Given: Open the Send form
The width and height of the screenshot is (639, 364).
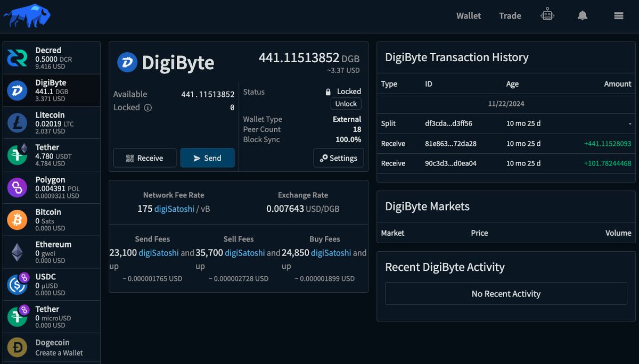Looking at the screenshot, I should coord(207,158).
